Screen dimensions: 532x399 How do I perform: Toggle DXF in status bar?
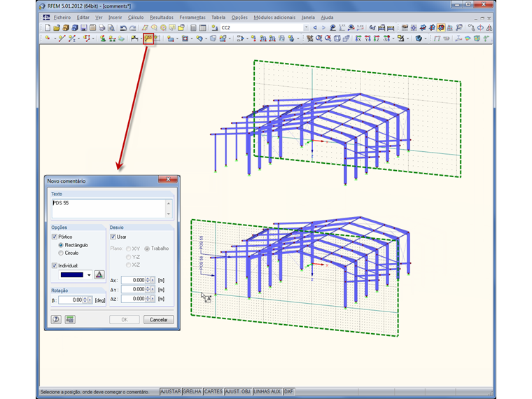tap(288, 391)
